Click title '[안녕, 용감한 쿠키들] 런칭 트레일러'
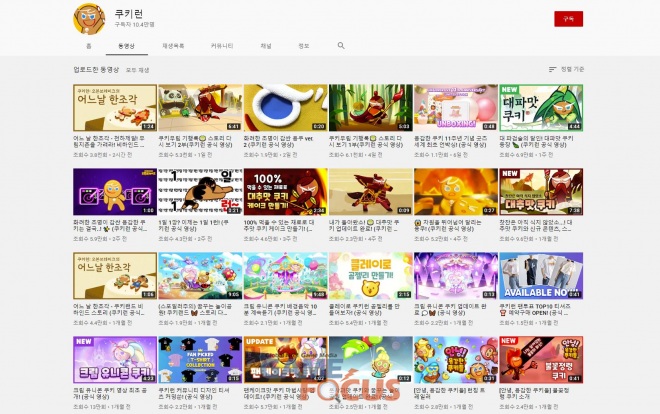660x414 pixels. click(450, 393)
